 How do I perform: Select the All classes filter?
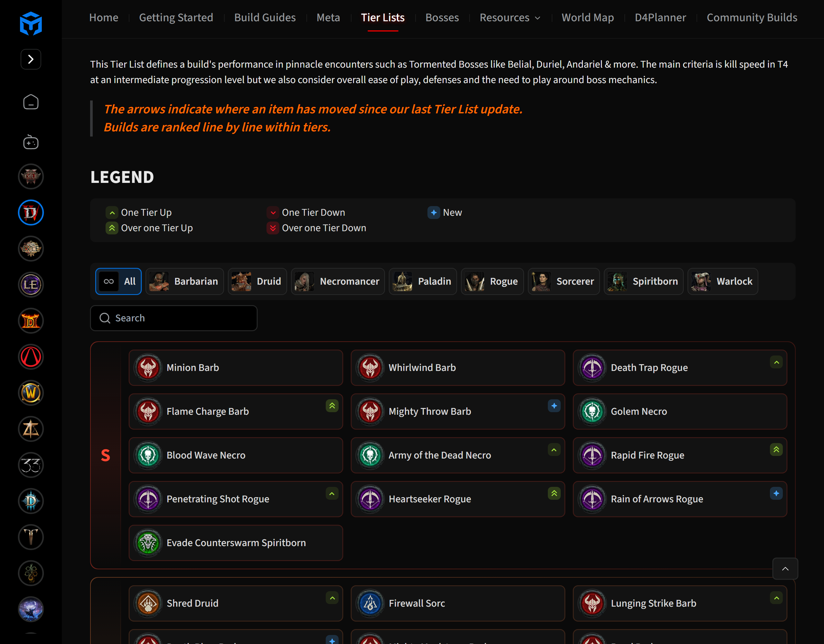(x=118, y=282)
